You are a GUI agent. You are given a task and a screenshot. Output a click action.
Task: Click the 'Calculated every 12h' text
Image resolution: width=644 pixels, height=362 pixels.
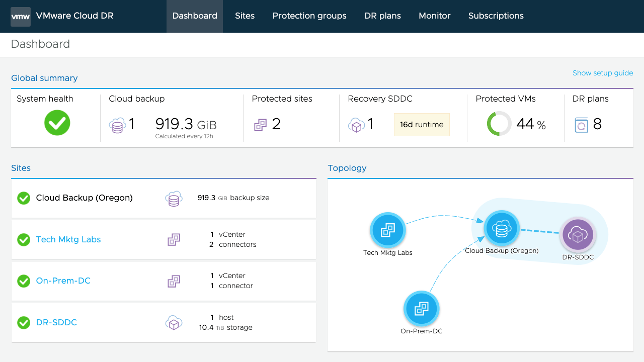[x=184, y=136]
